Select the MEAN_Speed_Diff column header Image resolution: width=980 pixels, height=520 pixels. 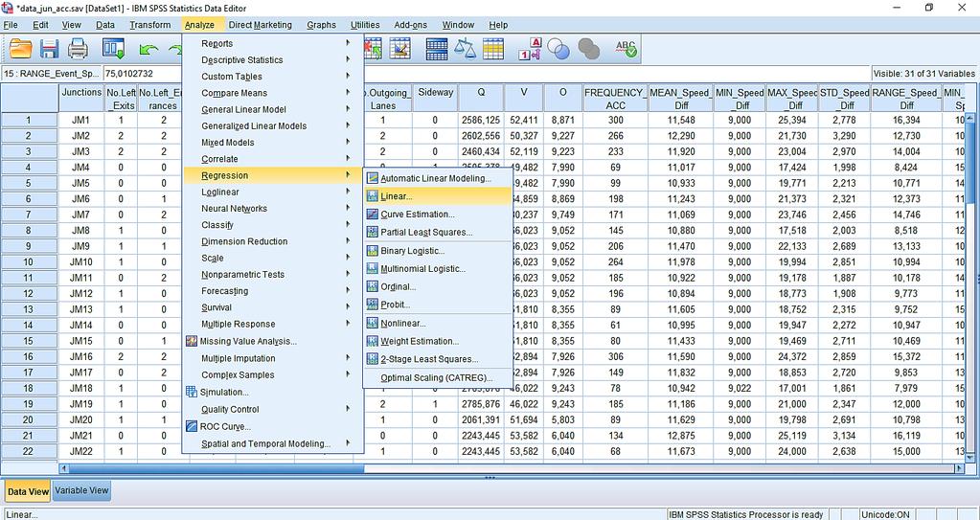680,99
